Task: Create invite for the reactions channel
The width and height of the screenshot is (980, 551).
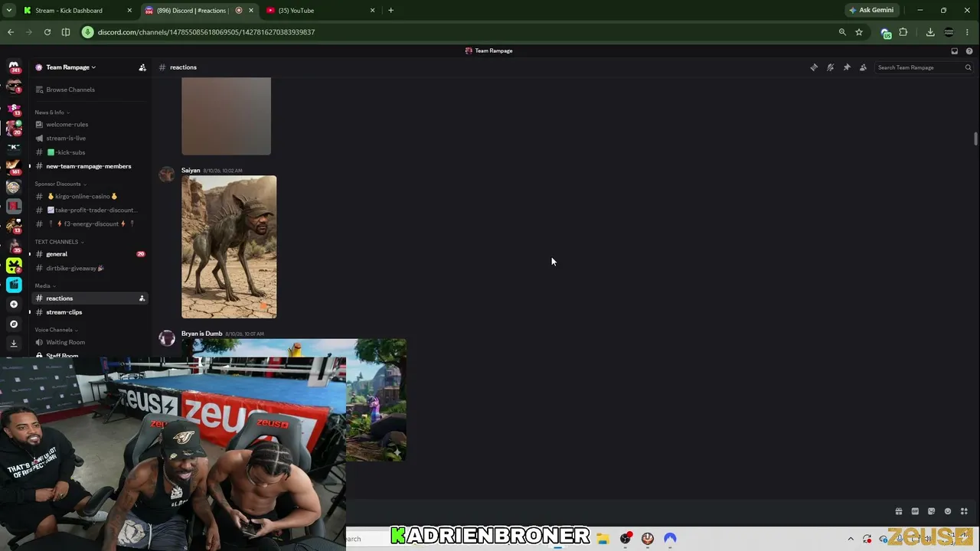Action: [142, 298]
